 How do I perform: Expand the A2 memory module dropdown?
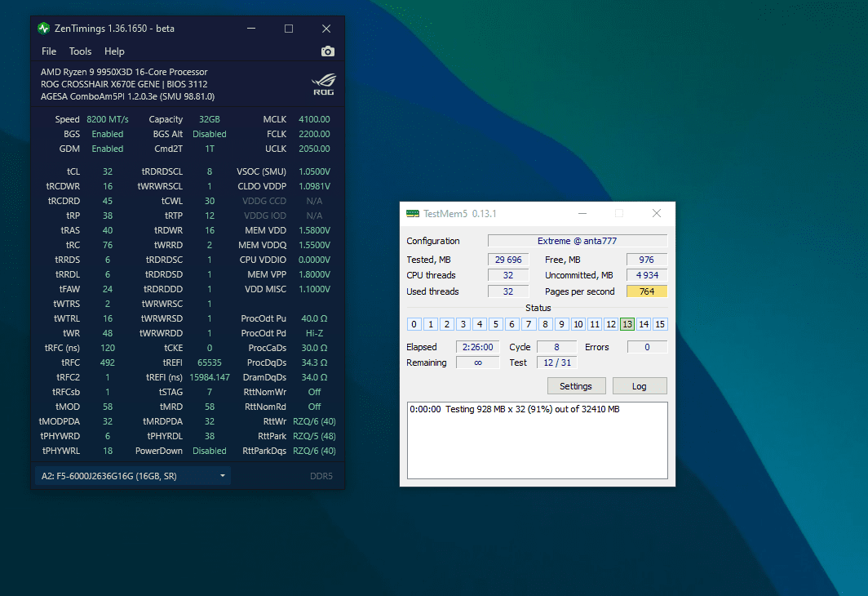[133, 476]
